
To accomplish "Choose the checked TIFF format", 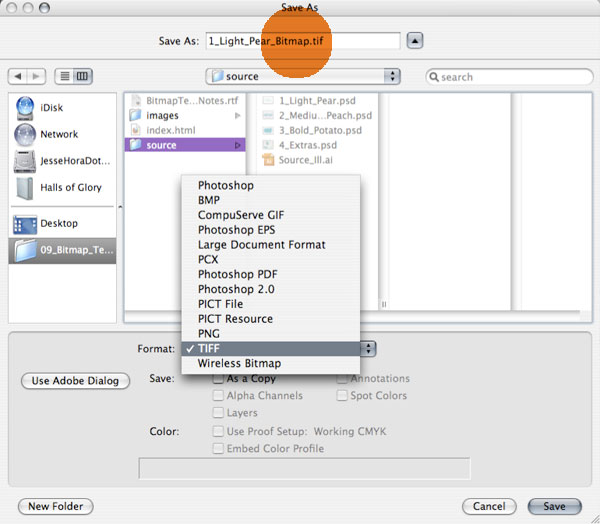I will [271, 349].
